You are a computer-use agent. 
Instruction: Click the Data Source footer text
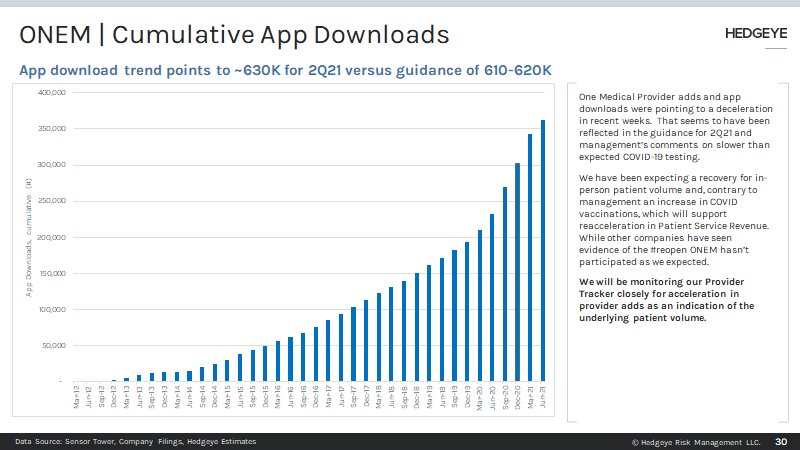[135, 441]
